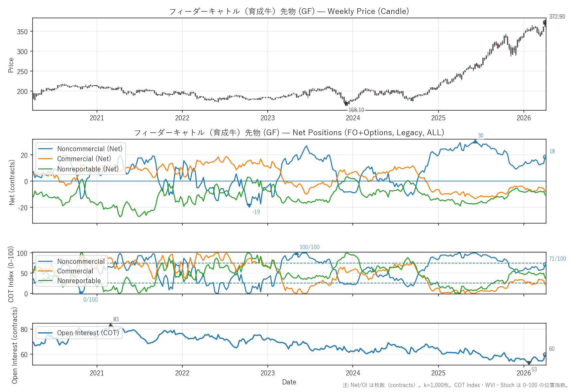The width and height of the screenshot is (574, 392).
Task: Click the latest net position circle marker at 18
Action: click(545, 157)
